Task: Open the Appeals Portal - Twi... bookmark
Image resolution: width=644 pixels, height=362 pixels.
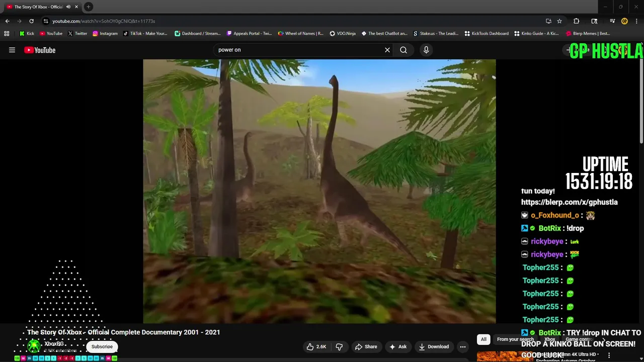Action: [249, 34]
